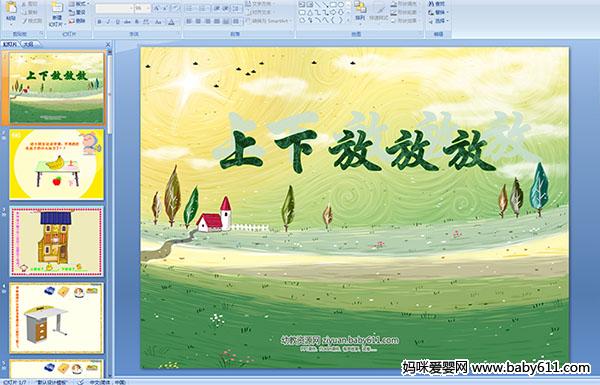Screen dimensions: 600x385
Task: Click the slide thumbnail pane vertical scrollbar
Action: [110, 214]
